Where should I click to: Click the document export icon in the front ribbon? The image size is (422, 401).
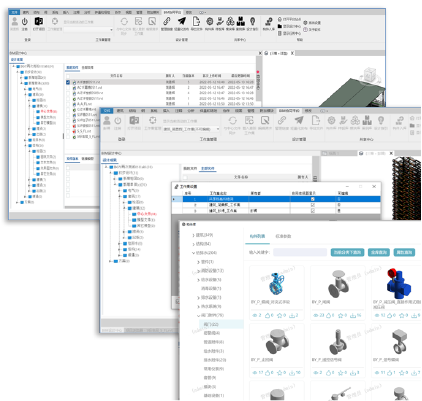315,120
